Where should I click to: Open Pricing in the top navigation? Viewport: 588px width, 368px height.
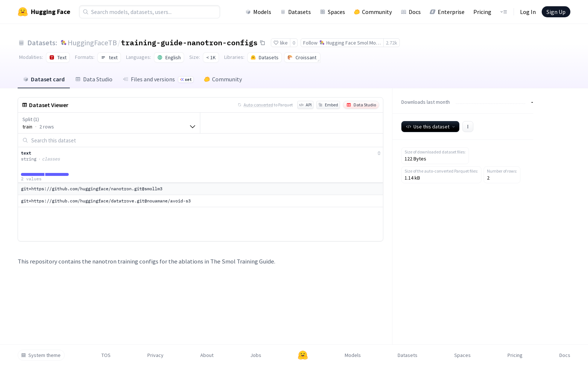(482, 12)
